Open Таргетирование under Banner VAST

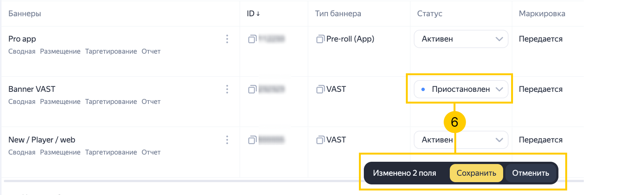pyautogui.click(x=111, y=102)
